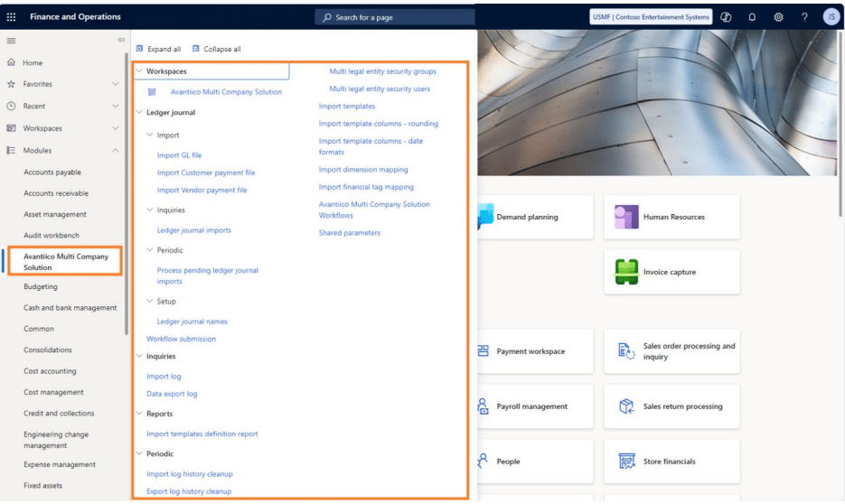The width and height of the screenshot is (845, 504).
Task: Open Import log history cleanup
Action: point(190,474)
